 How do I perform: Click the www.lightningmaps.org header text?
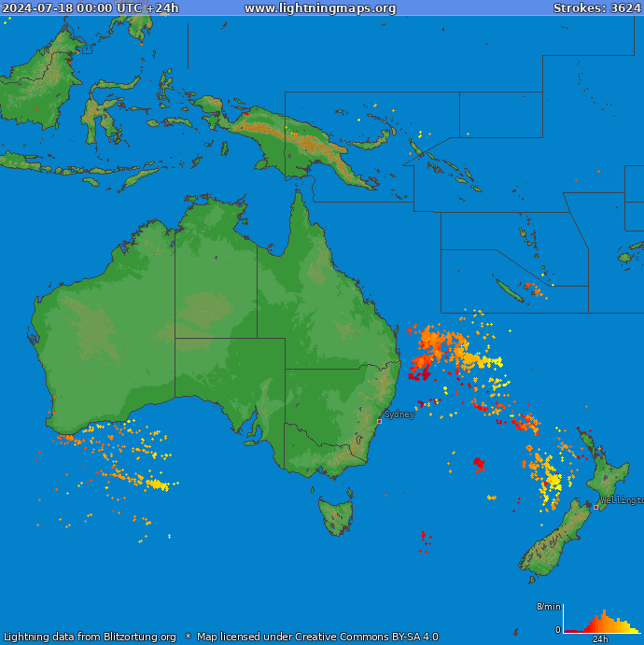(320, 7)
